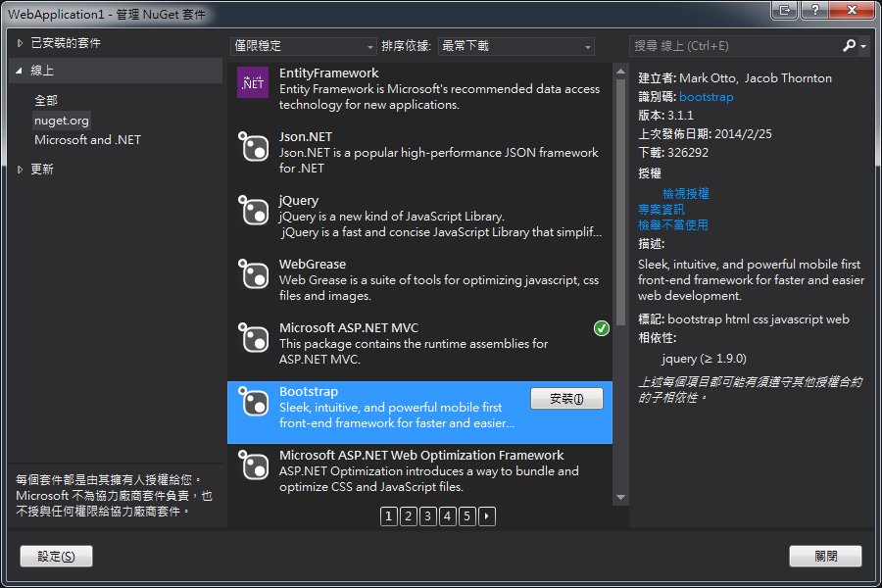Viewport: 882px width, 588px height.
Task: Click the package list scroll down arrow
Action: [620, 498]
